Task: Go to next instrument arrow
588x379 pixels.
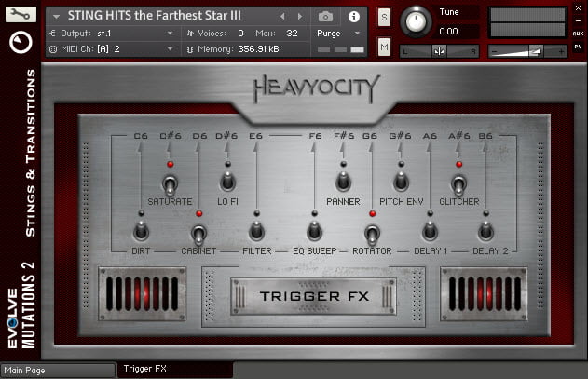Action: pos(300,16)
